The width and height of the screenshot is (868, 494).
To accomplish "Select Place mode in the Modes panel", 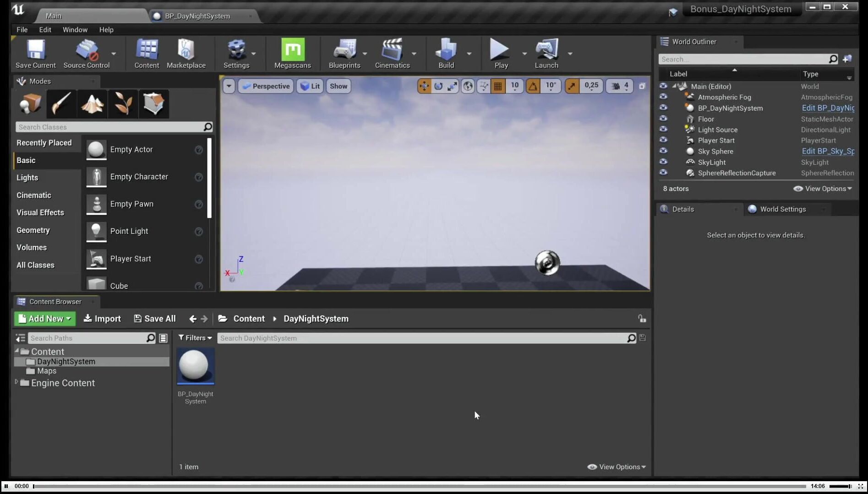I will pos(30,104).
